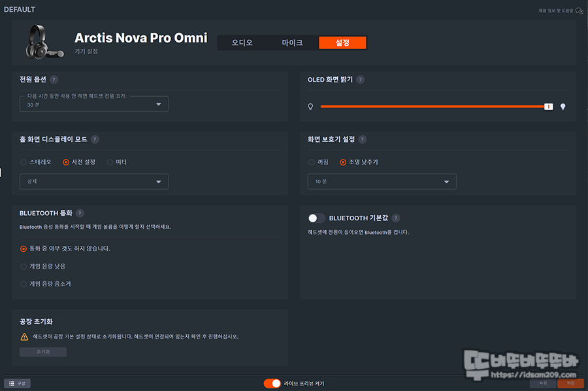
Task: Open 제품 정보 및 도움말 link
Action: point(556,11)
